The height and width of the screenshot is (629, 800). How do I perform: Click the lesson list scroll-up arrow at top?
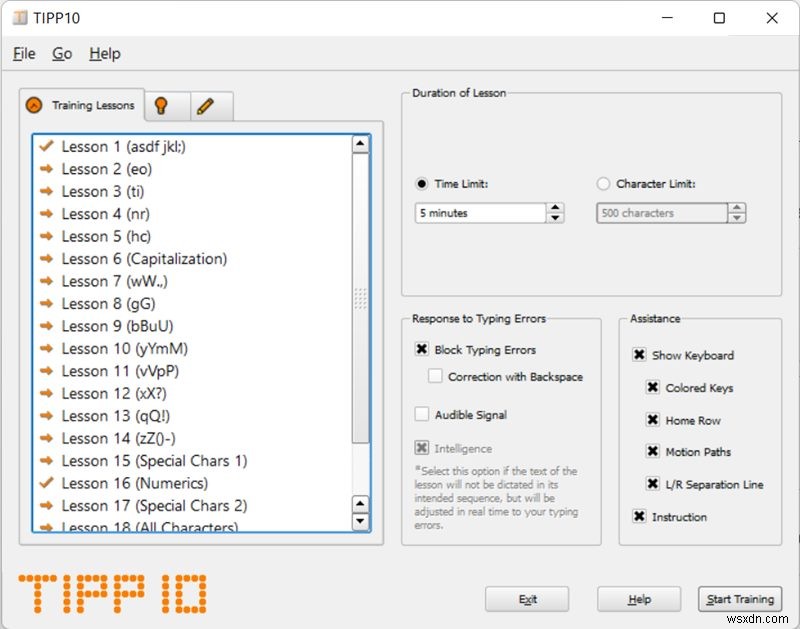(360, 144)
